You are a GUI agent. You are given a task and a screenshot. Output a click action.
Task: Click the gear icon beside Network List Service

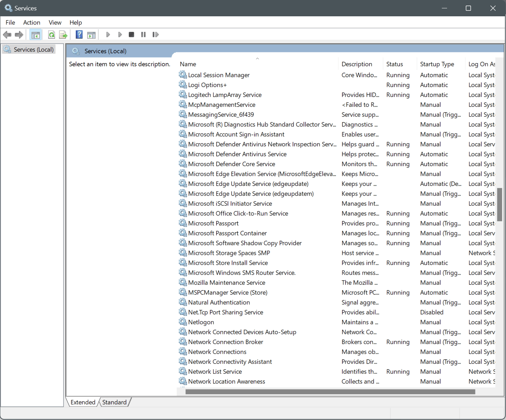point(183,371)
